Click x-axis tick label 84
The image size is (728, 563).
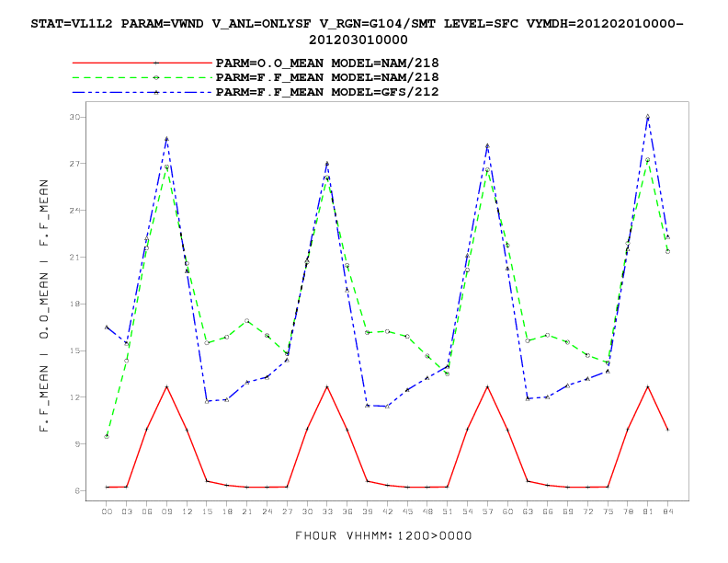[x=668, y=511]
